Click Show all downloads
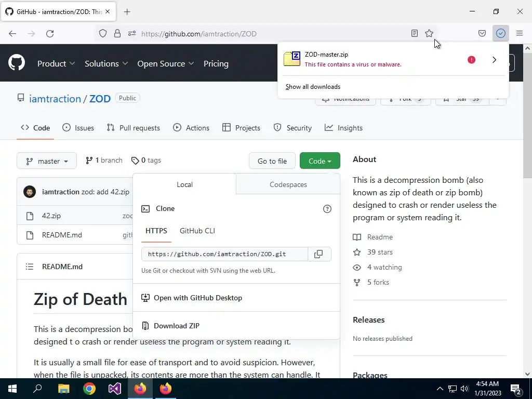Screen dimensions: 532x399 coord(313,87)
